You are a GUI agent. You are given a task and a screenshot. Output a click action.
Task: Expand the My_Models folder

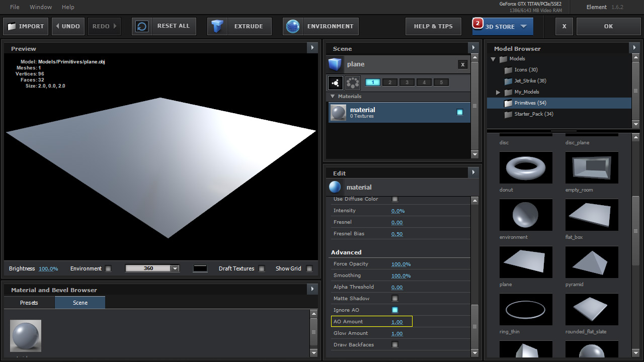click(x=498, y=92)
